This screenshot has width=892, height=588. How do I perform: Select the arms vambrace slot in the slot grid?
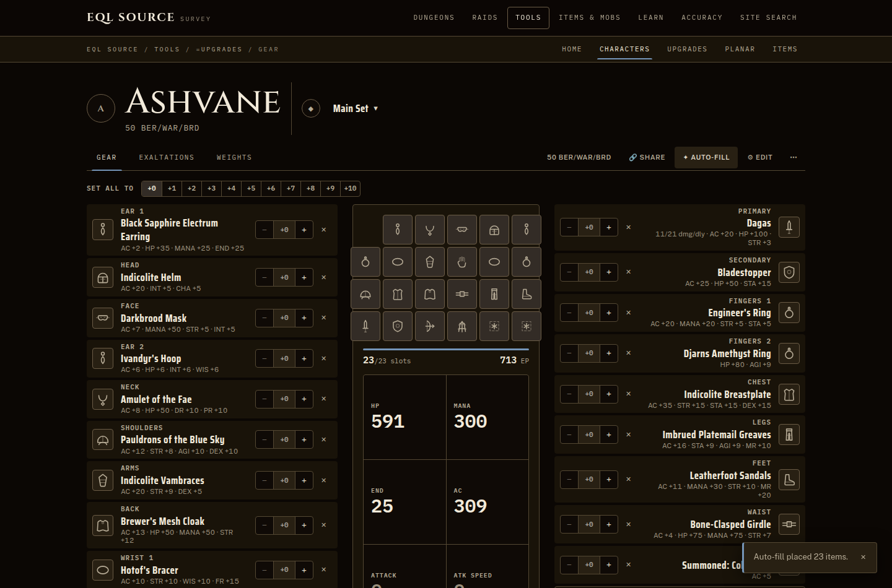pos(430,262)
